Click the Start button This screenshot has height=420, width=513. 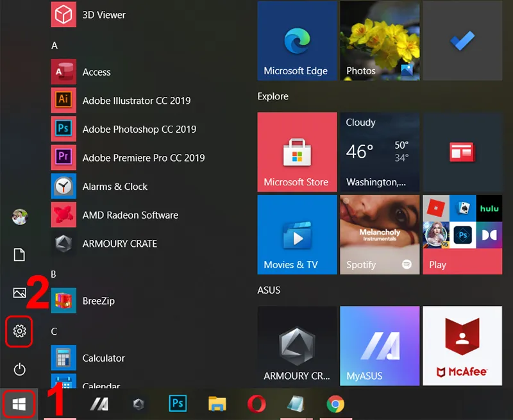[18, 404]
